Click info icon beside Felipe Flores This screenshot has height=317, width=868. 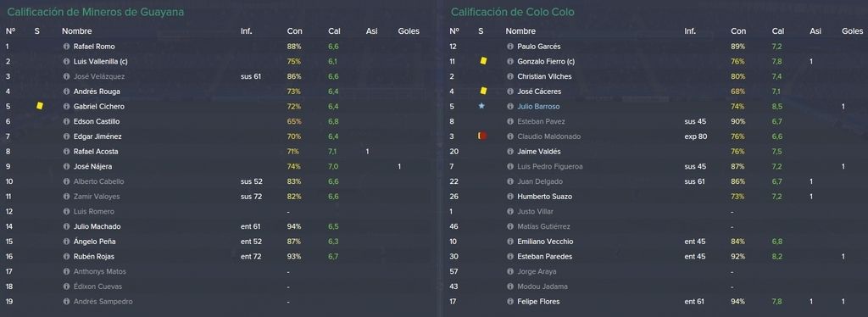(x=510, y=301)
